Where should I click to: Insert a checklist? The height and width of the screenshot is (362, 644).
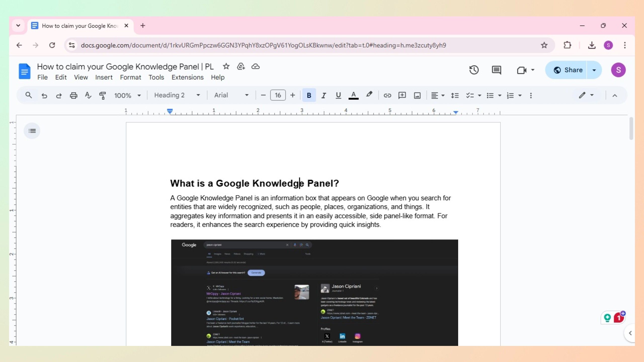click(x=470, y=96)
